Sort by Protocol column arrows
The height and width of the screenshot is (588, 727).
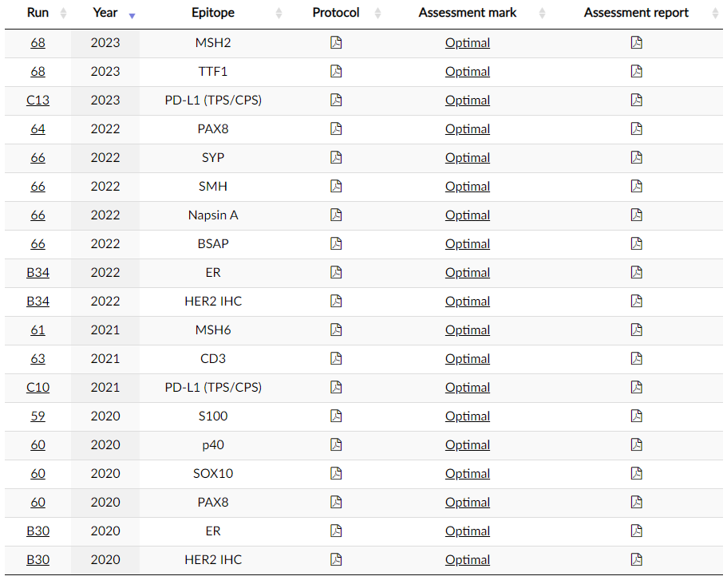tap(378, 14)
